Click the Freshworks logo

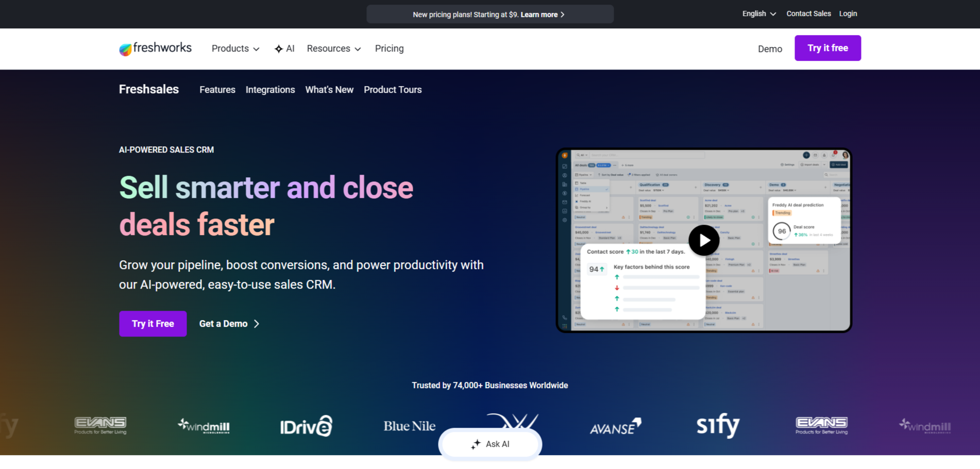tap(155, 48)
